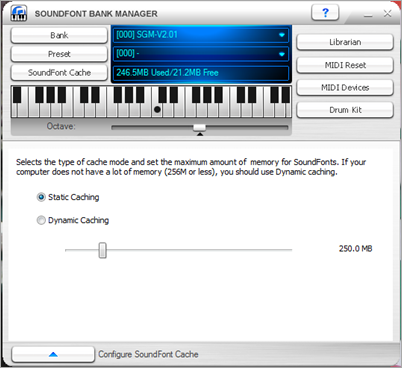Screen dimensions: 402x368
Task: Click the Preset button
Action: [59, 54]
